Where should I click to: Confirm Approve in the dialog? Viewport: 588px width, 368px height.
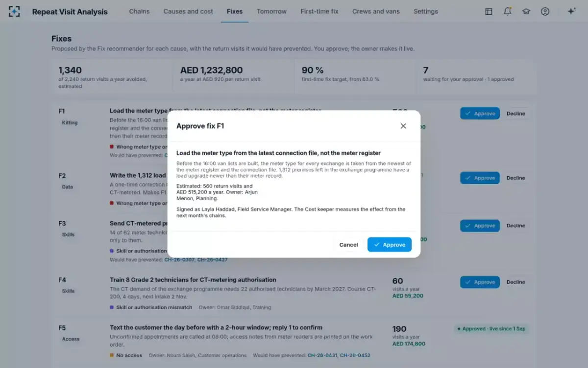390,244
